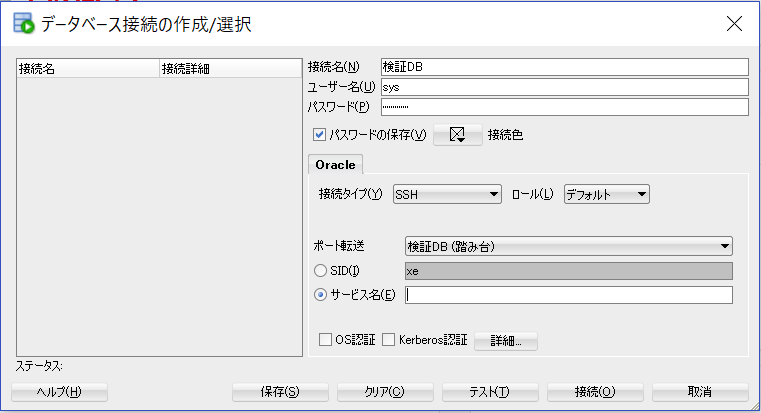Sort by the 接続詳細 column header

(x=231, y=68)
